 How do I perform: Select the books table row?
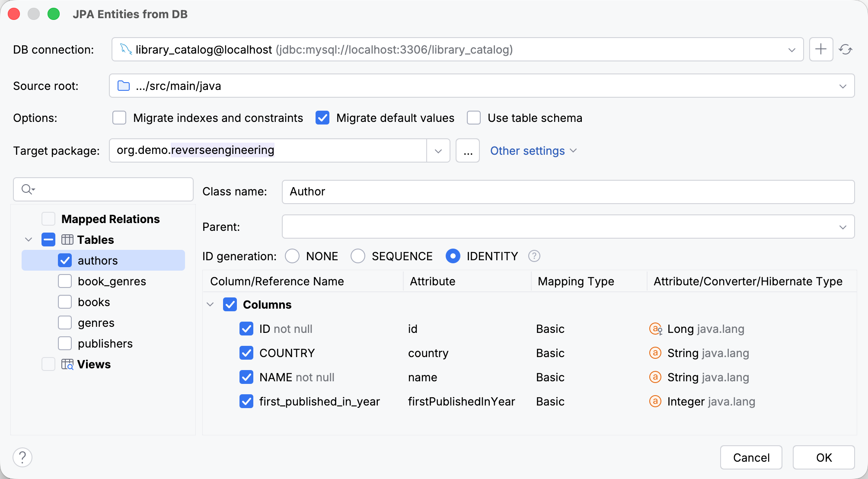(x=103, y=302)
